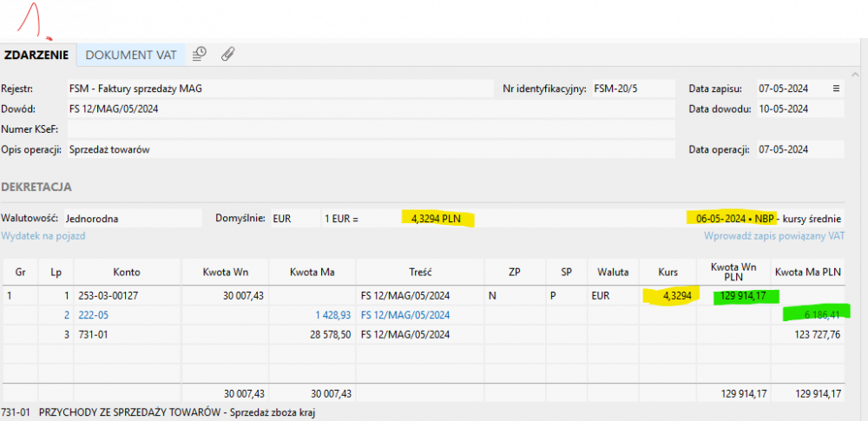Click the Konto column header
The image size is (868, 421).
(x=127, y=271)
